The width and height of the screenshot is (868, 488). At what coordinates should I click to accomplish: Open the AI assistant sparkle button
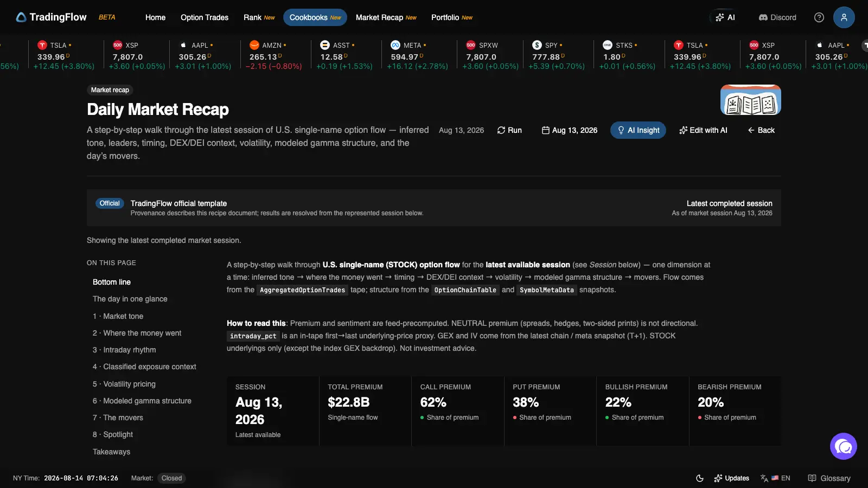tap(725, 17)
